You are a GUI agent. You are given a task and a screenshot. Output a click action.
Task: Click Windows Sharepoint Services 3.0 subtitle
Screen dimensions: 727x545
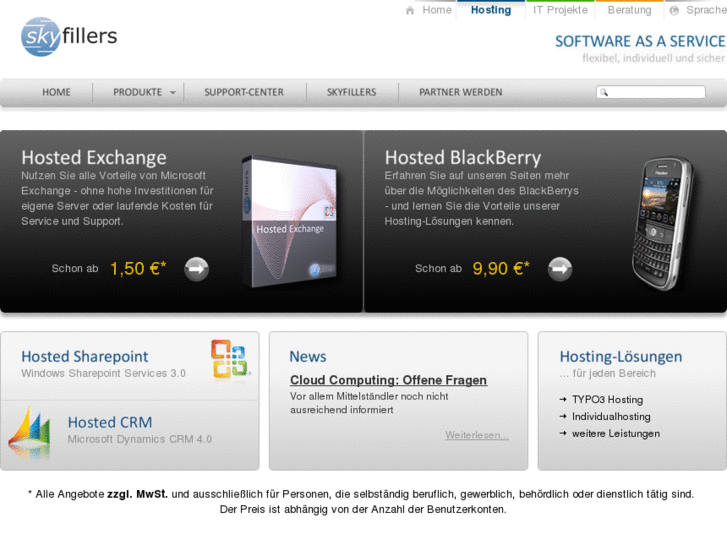coord(103,373)
